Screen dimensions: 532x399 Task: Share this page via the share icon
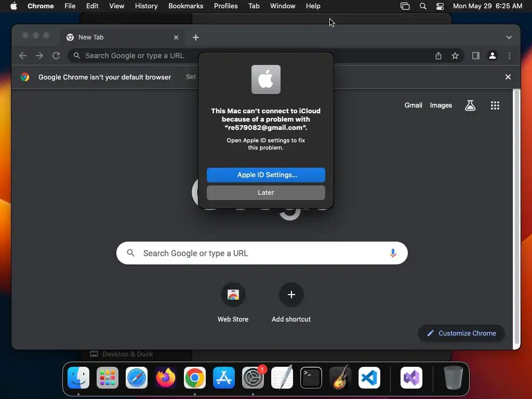[x=438, y=56]
